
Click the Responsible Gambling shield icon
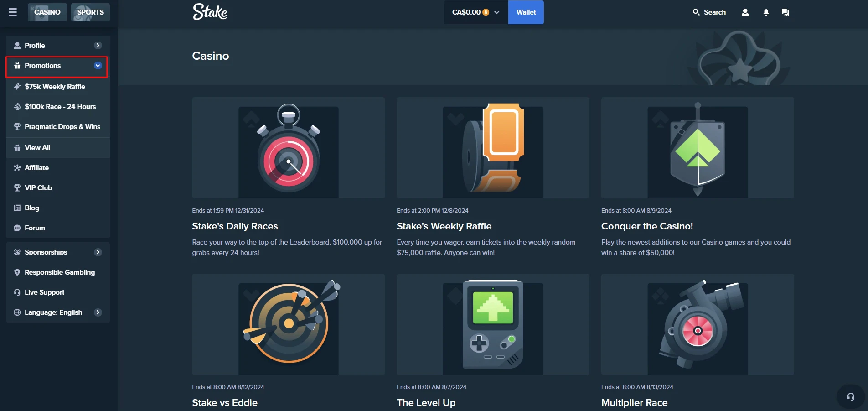[17, 272]
